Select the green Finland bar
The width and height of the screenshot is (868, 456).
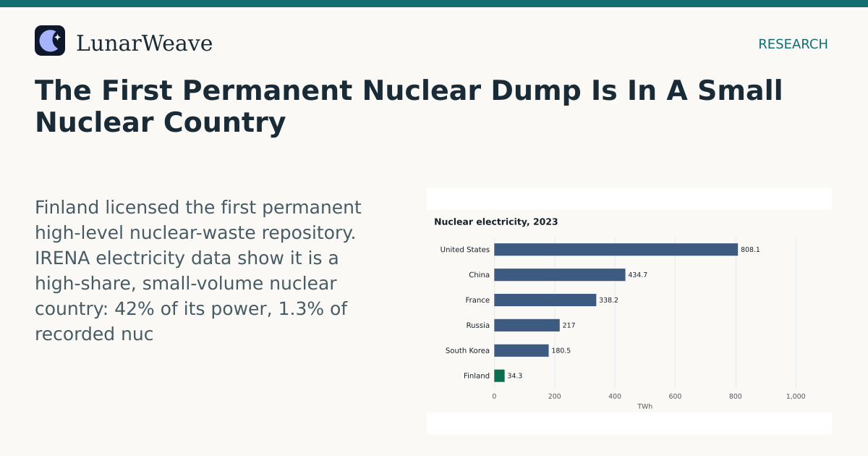coord(499,376)
